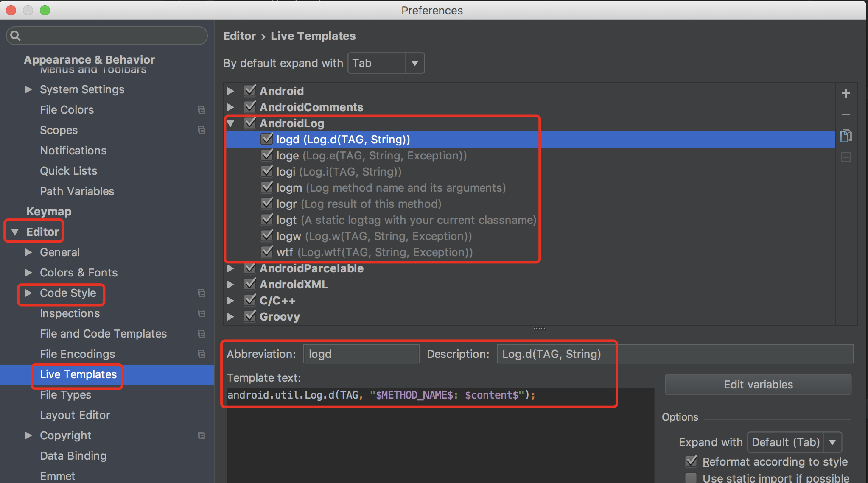Uncheck the Android template group checkbox
This screenshot has height=483, width=868.
tap(250, 90)
